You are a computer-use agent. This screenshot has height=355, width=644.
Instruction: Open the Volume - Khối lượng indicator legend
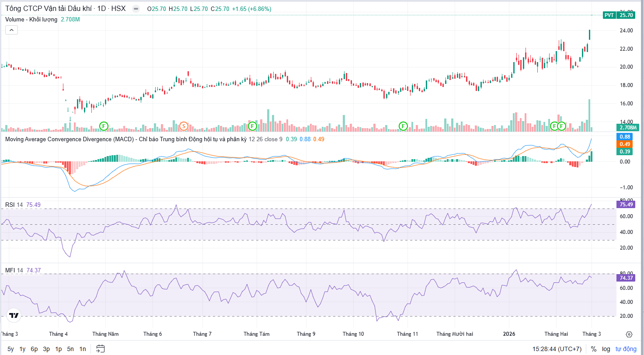tap(31, 20)
